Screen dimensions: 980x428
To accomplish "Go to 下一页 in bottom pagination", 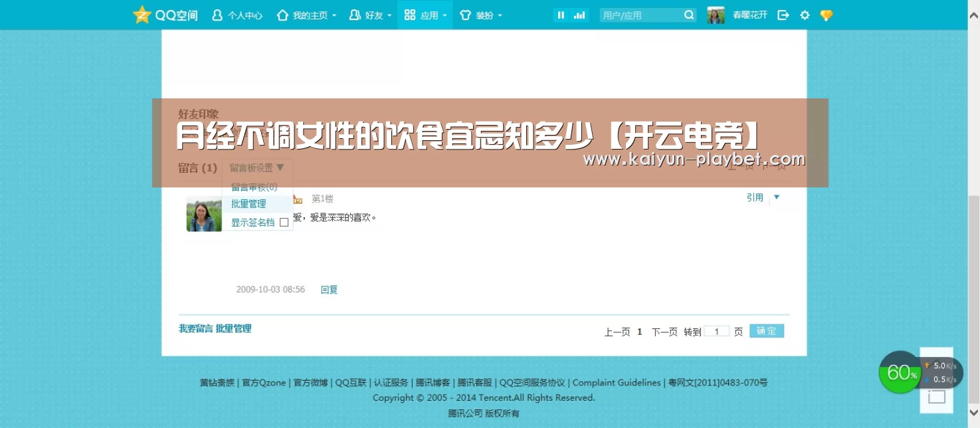I will pos(664,332).
